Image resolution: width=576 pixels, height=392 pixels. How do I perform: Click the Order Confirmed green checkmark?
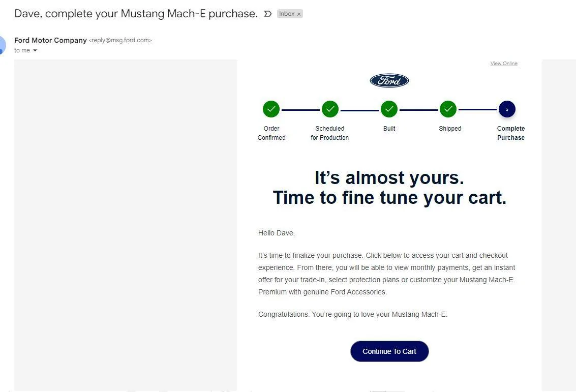(x=271, y=109)
